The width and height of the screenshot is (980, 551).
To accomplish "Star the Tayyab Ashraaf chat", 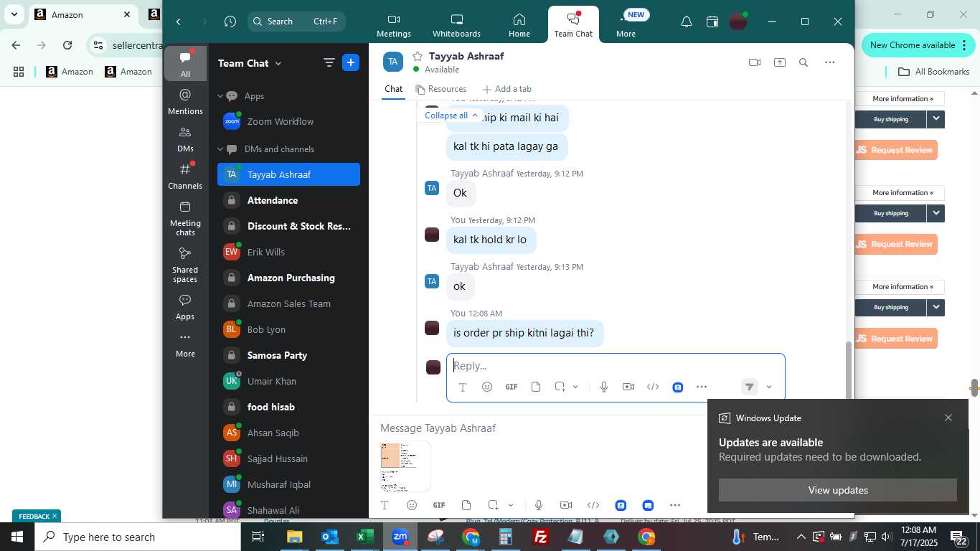I will pyautogui.click(x=417, y=56).
